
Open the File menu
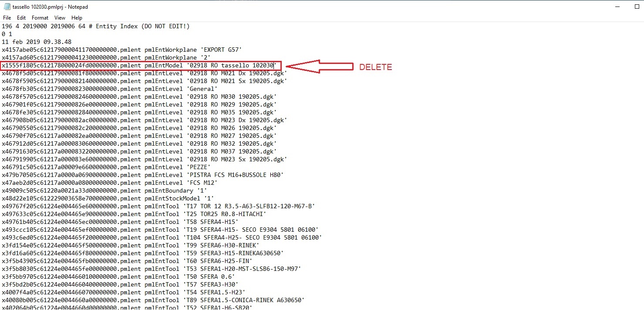click(7, 17)
